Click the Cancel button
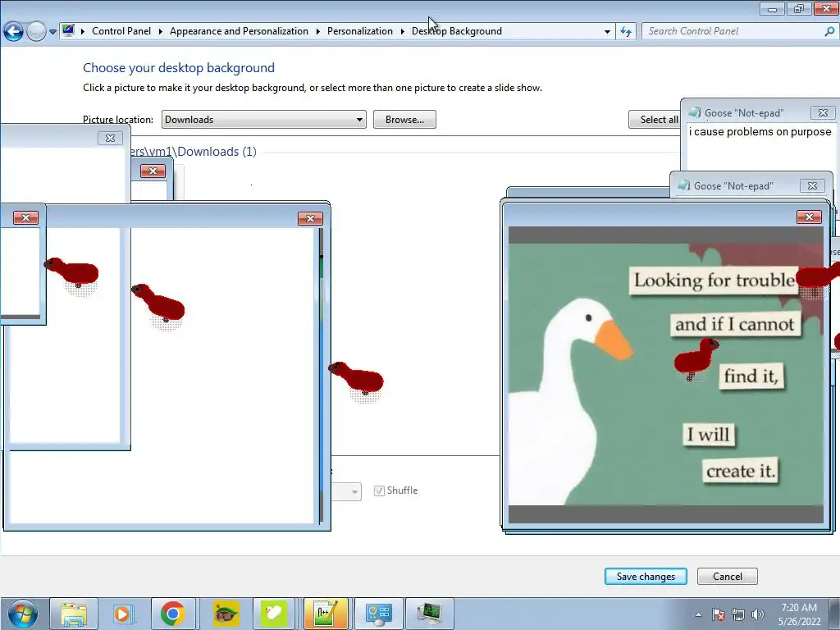 coord(727,577)
